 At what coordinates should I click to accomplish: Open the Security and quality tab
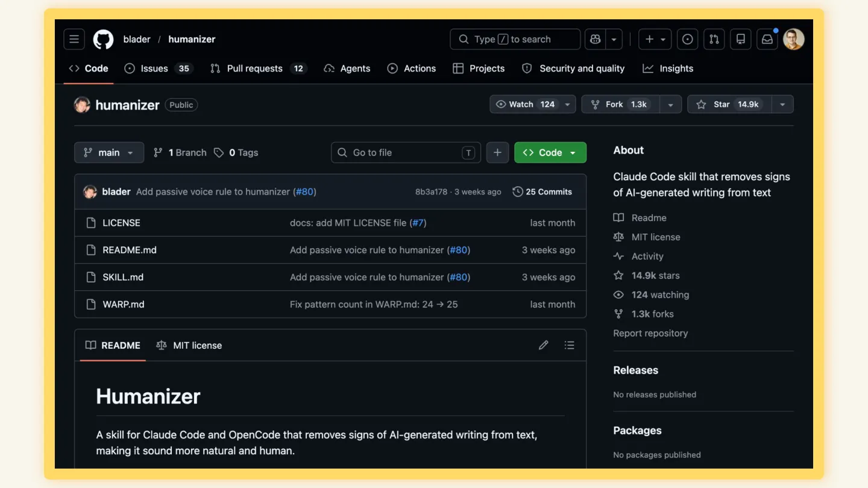[573, 69]
